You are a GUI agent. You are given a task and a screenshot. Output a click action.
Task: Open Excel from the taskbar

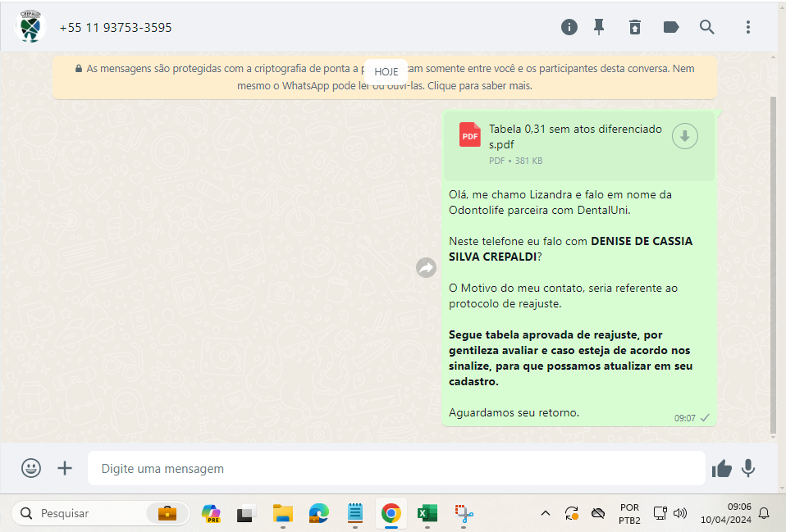pyautogui.click(x=427, y=513)
